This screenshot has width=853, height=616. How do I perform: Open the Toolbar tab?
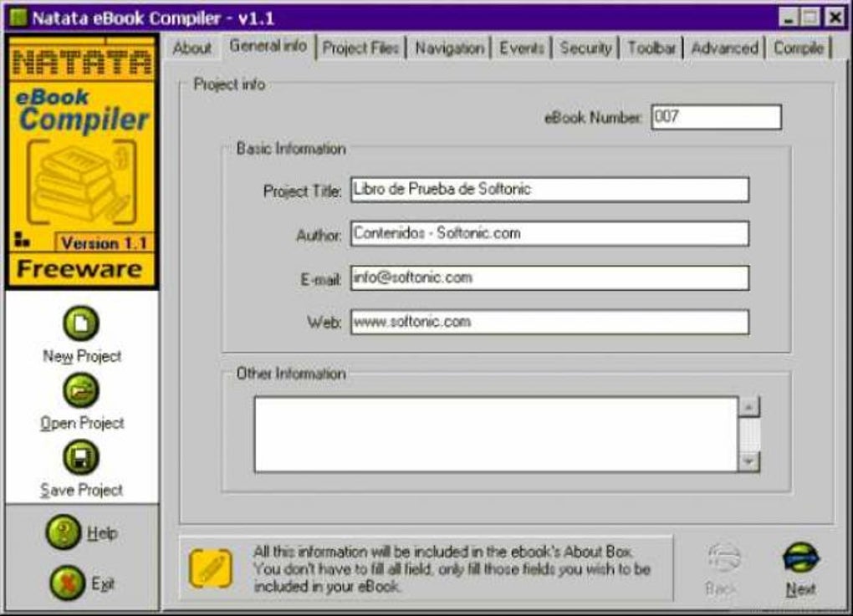(x=651, y=48)
